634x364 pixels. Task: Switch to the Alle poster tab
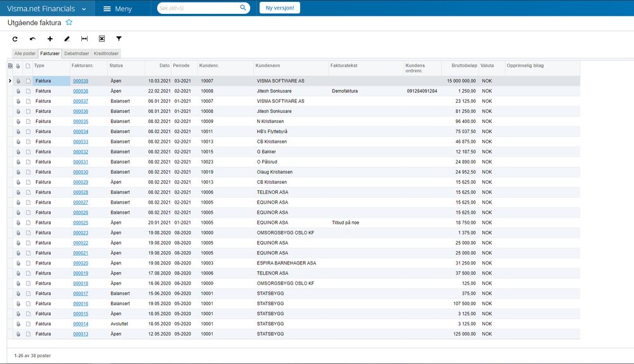point(25,53)
